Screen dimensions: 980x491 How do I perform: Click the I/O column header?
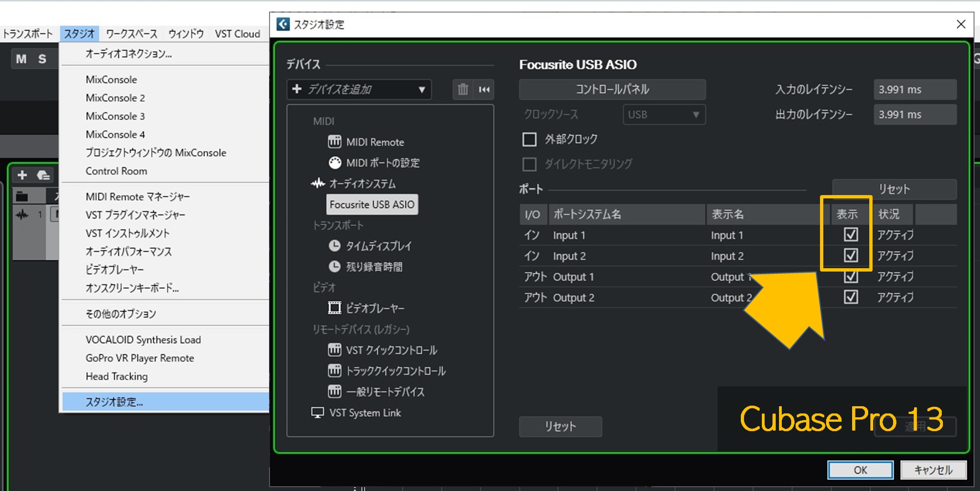point(533,214)
